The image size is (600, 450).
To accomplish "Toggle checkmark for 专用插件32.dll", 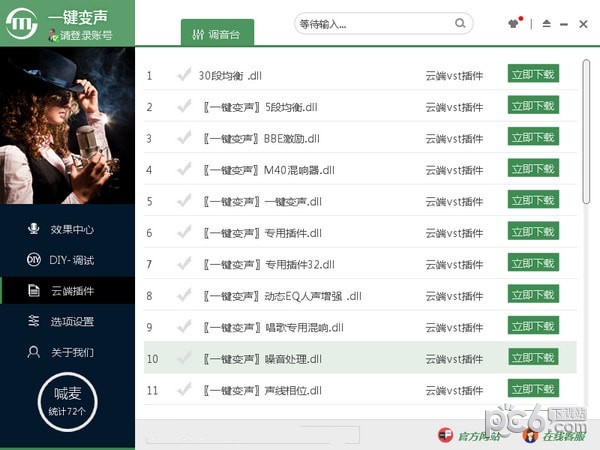I will (184, 264).
